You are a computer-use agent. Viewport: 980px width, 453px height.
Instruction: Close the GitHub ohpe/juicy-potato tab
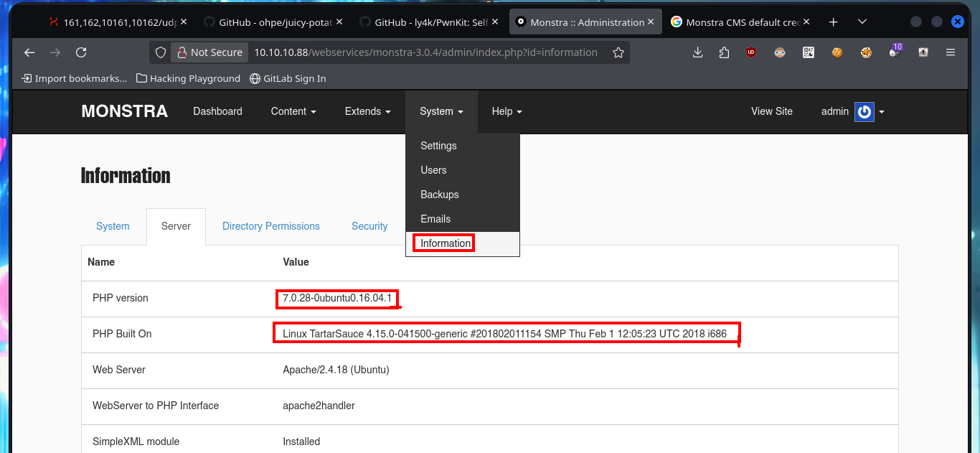[339, 22]
